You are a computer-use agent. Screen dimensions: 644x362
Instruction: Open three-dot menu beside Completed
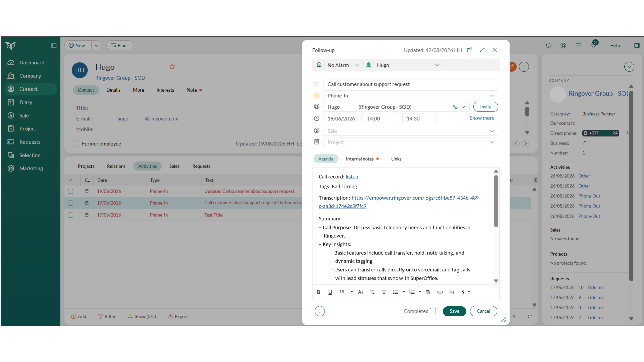[320, 311]
